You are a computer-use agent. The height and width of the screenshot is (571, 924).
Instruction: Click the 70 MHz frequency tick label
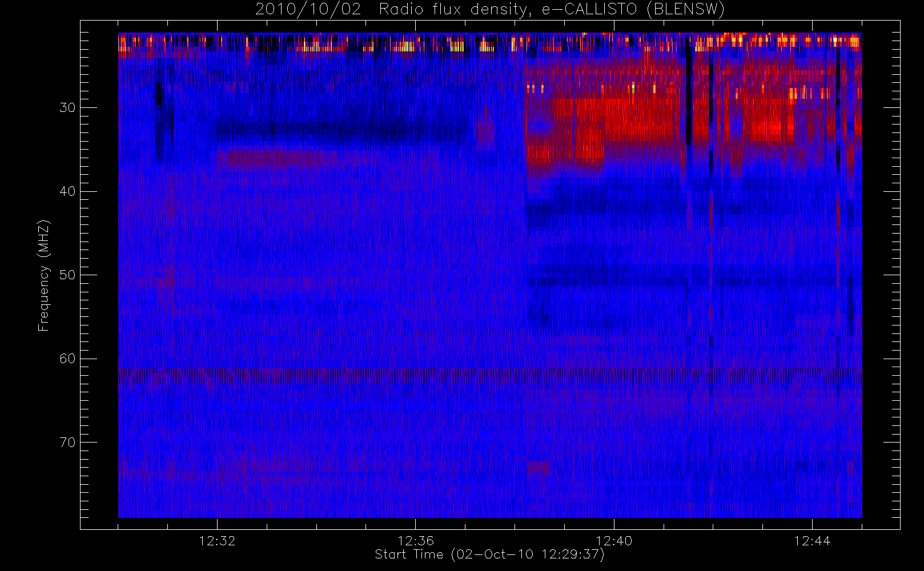coord(67,443)
